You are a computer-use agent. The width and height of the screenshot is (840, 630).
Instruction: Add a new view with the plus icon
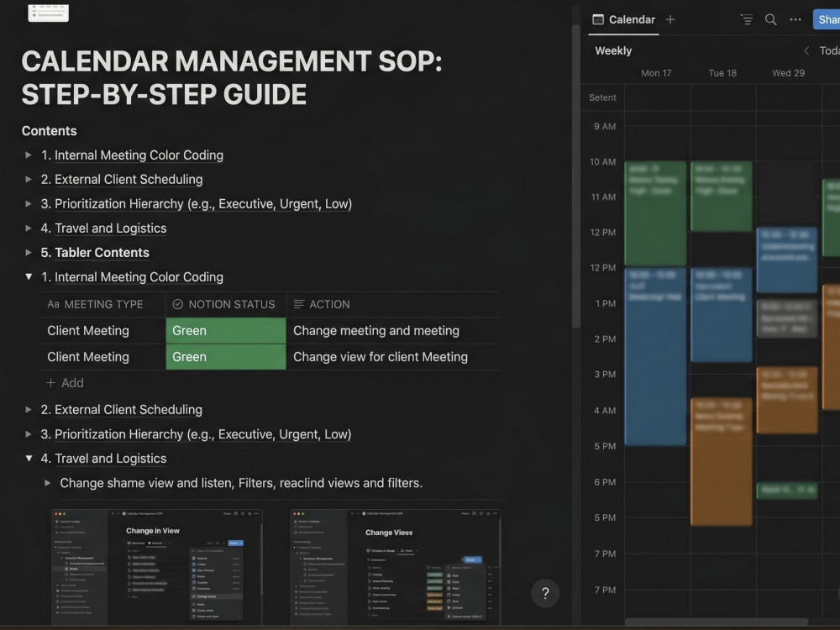tap(670, 20)
